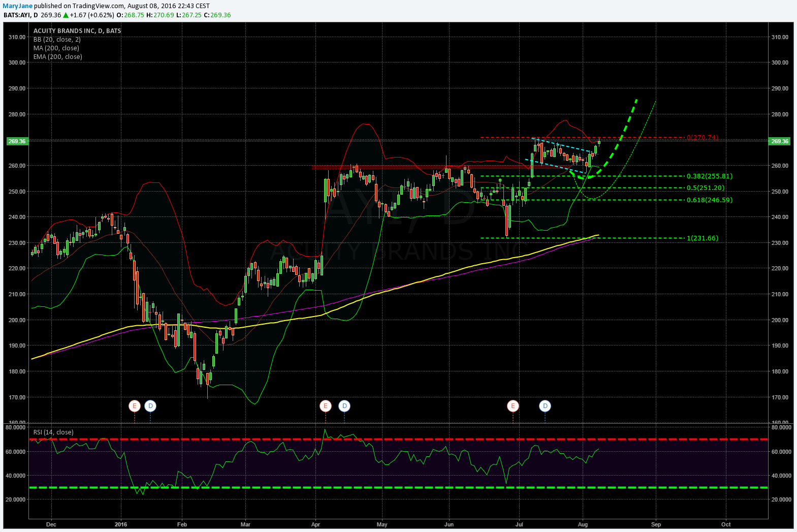Click the BATS:AYI, D symbol label
The width and height of the screenshot is (797, 532).
click(x=21, y=15)
